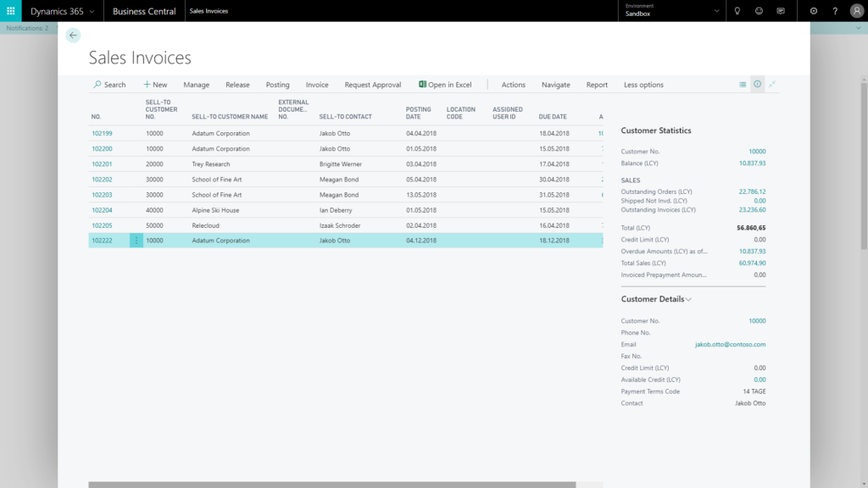Screen dimensions: 868x488
Task: Open Customer No. 10000 in Customer Statistics
Action: pyautogui.click(x=757, y=152)
